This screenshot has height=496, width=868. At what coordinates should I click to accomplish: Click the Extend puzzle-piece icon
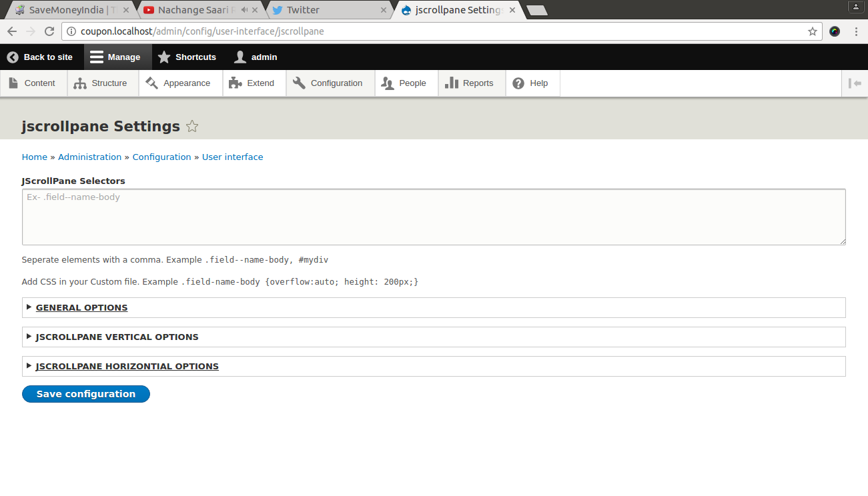(x=236, y=82)
